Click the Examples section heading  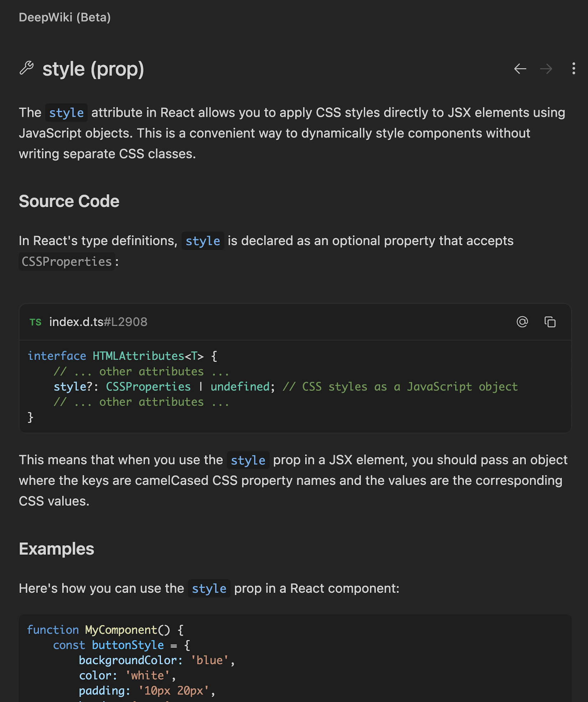coord(56,549)
